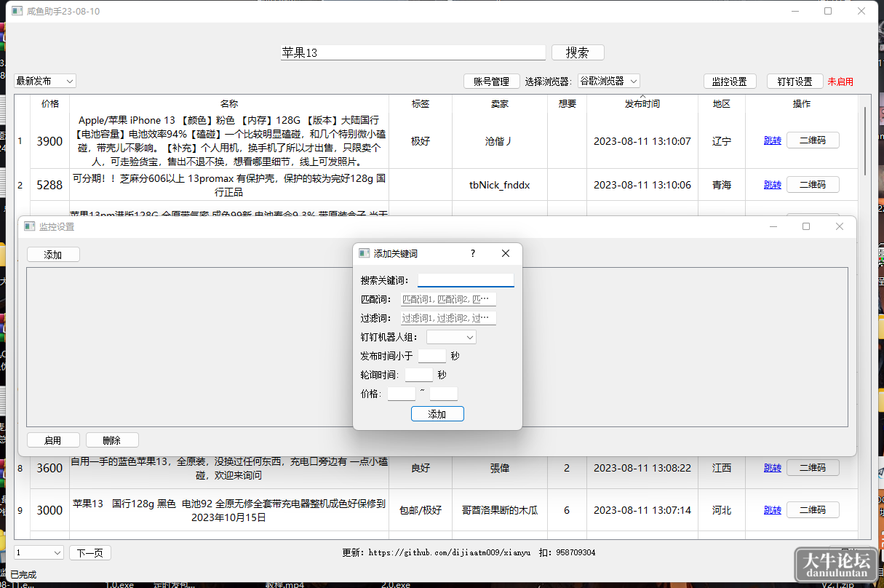Click the 标签 column header
The image size is (884, 588).
tap(421, 104)
